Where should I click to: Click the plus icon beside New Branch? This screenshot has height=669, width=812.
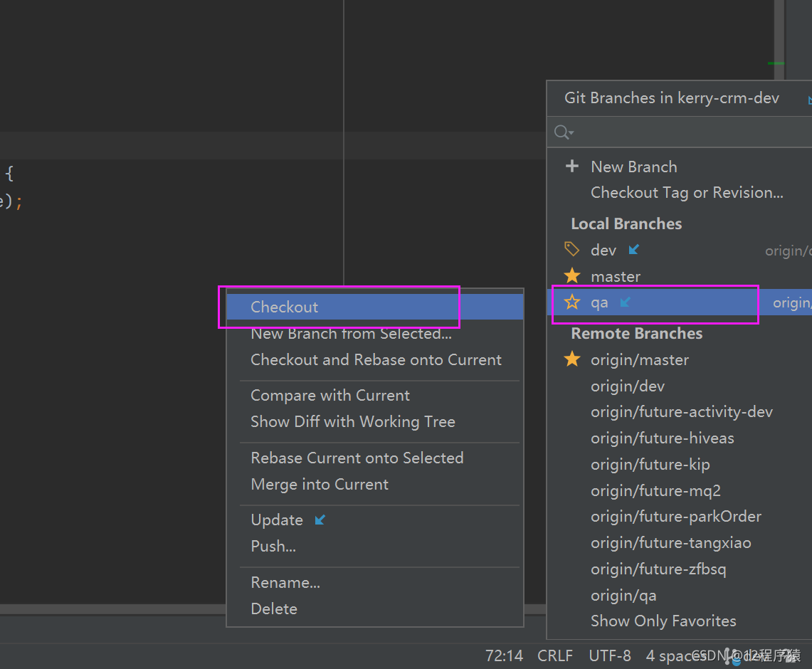[x=571, y=167]
